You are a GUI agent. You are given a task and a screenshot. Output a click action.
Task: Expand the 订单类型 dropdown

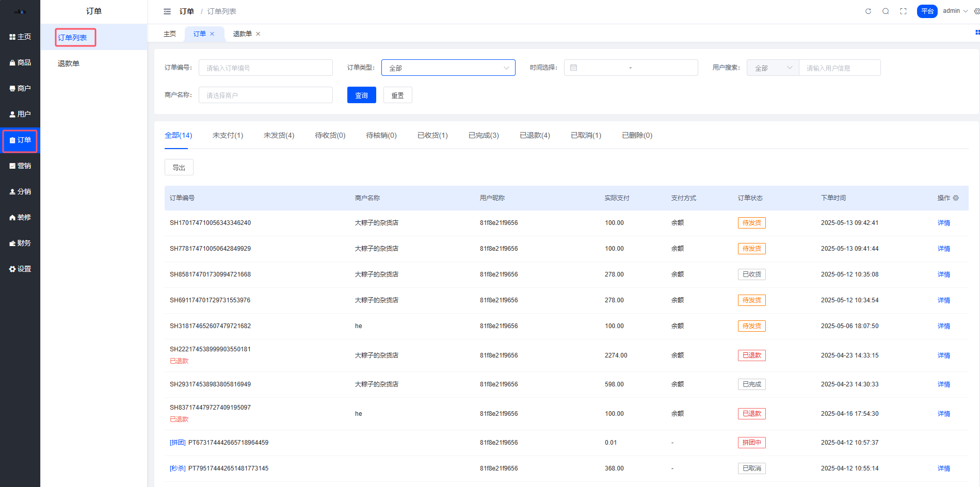(x=448, y=68)
